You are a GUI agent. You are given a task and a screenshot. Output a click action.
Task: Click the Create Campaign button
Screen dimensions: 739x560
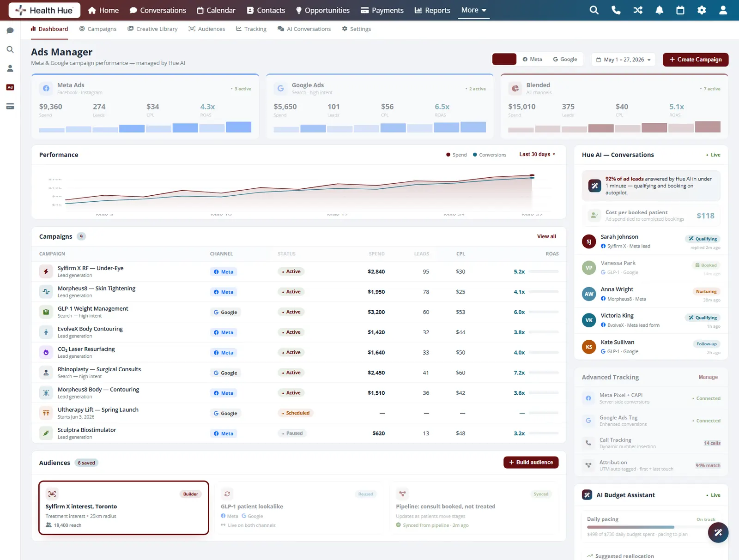(696, 60)
